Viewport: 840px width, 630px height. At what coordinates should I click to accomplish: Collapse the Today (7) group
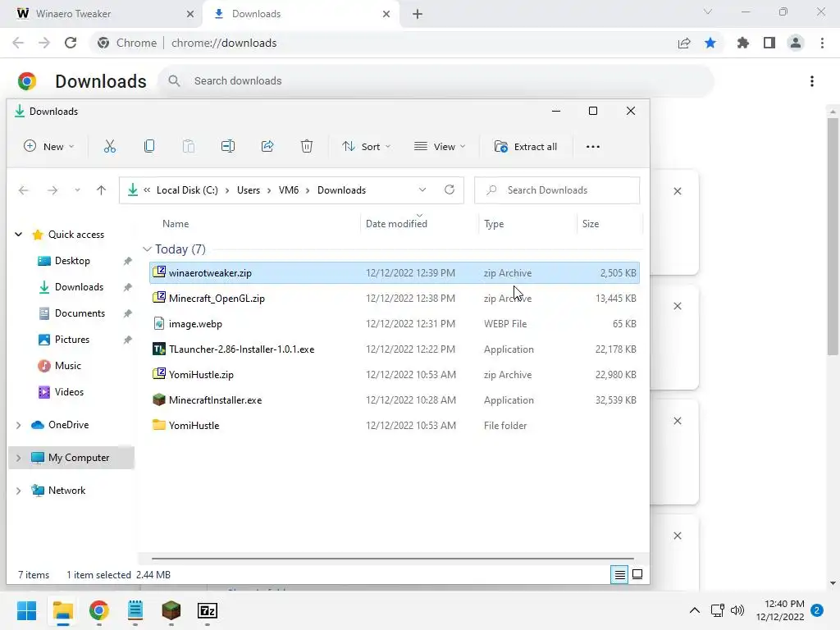pos(147,249)
